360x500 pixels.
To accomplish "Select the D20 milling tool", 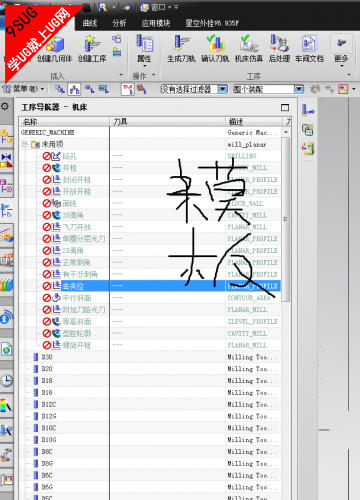I will click(x=47, y=369).
